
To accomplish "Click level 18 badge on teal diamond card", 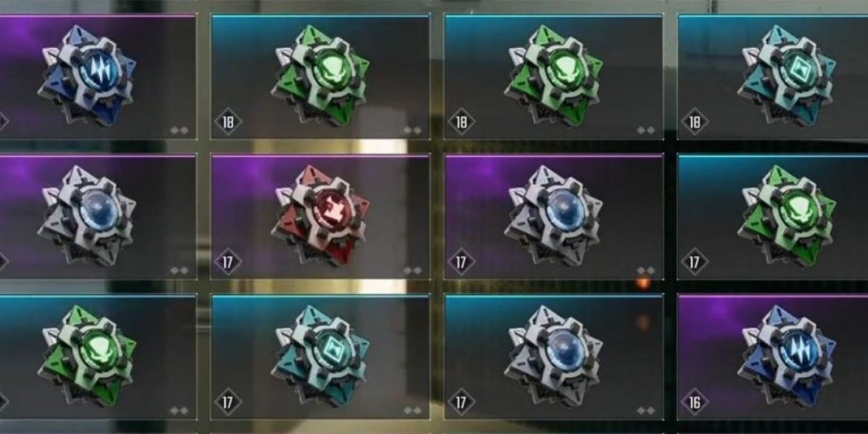I will tap(695, 121).
